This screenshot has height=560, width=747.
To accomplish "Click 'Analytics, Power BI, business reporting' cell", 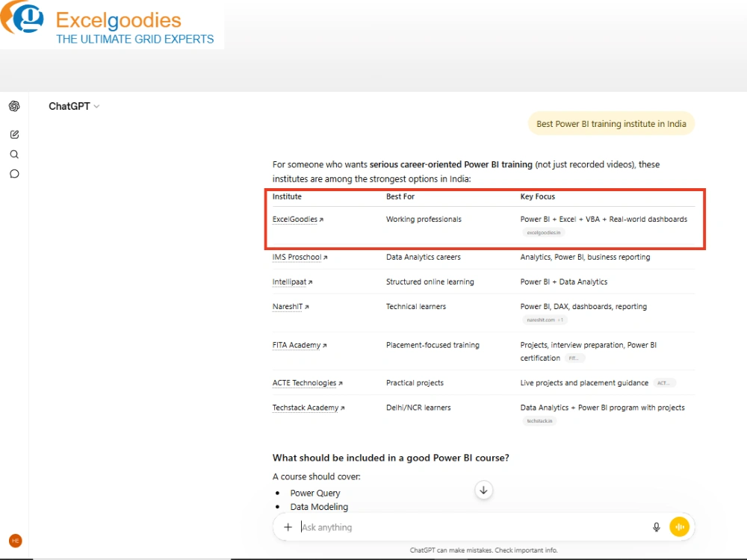I will (585, 257).
